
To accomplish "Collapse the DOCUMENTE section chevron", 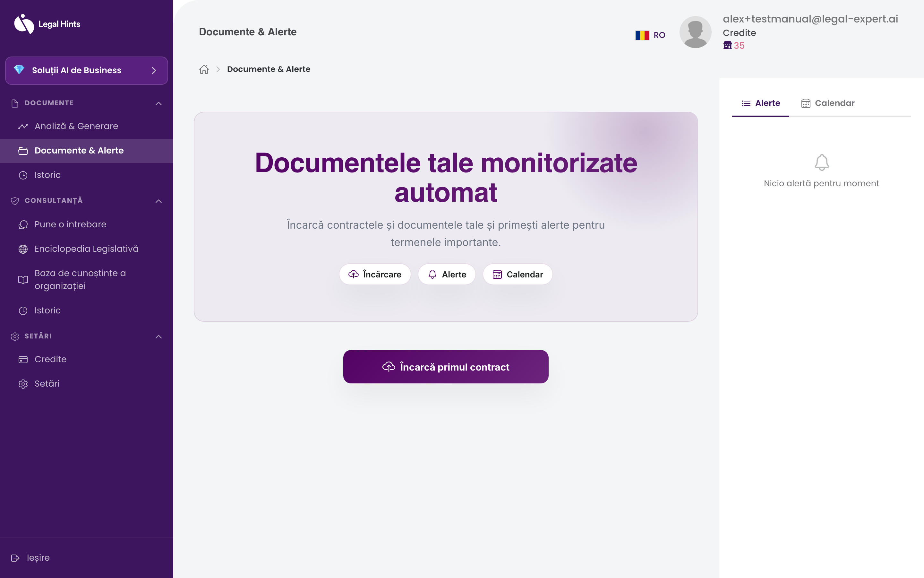I will coord(159,103).
